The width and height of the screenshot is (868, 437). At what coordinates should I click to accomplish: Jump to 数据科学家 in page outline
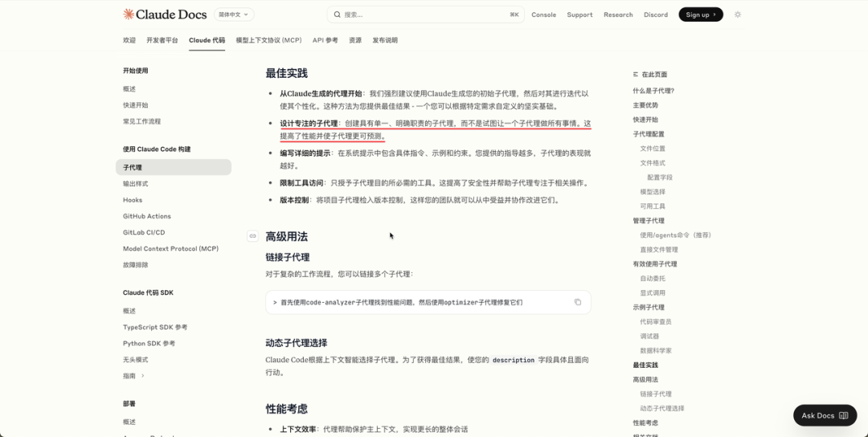(x=656, y=350)
